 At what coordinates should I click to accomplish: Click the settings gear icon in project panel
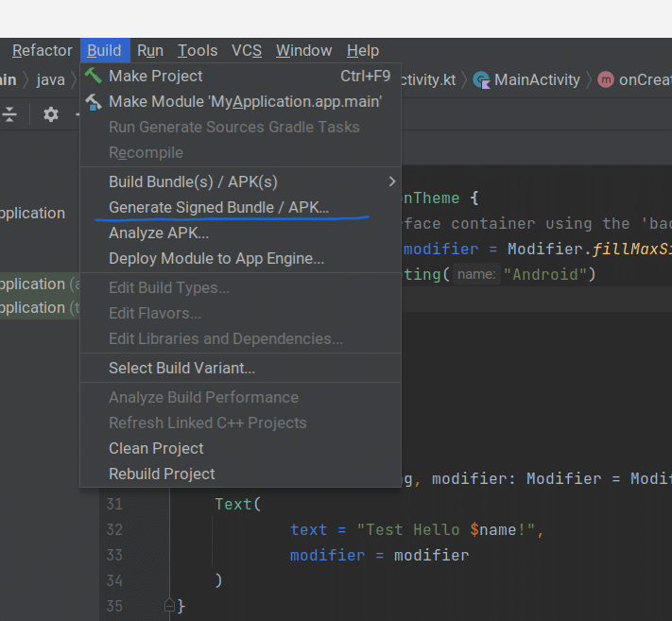point(51,114)
